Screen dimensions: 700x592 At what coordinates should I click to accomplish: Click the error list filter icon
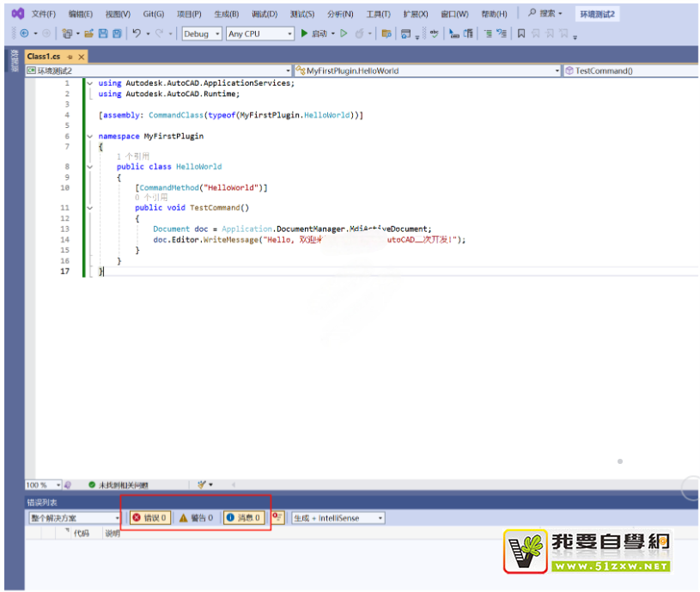pos(277,517)
